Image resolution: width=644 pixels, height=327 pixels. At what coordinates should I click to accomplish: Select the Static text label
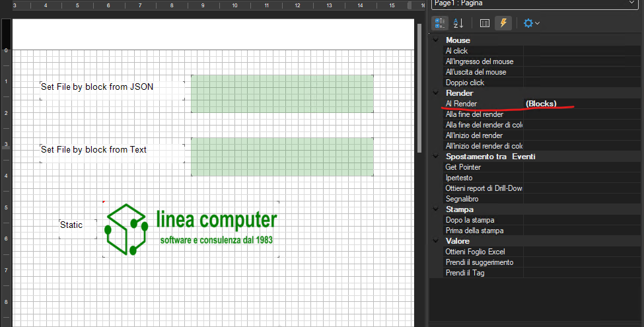pos(78,229)
